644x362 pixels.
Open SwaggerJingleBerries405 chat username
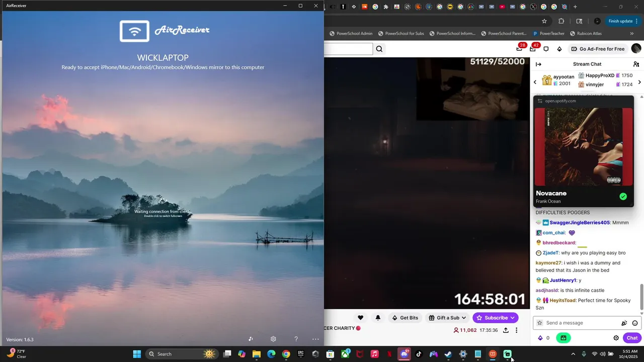pyautogui.click(x=580, y=222)
